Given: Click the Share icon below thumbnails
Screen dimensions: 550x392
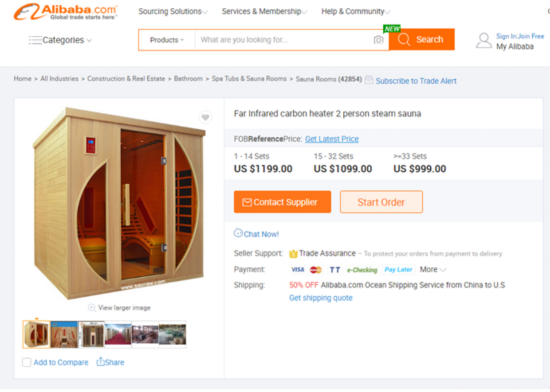Looking at the screenshot, I should 101,361.
